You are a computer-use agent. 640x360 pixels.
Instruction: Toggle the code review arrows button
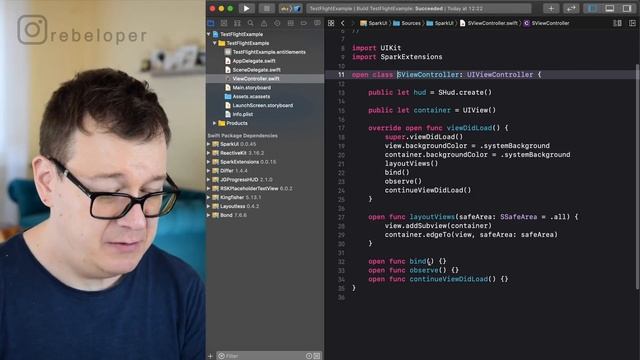coord(571,8)
